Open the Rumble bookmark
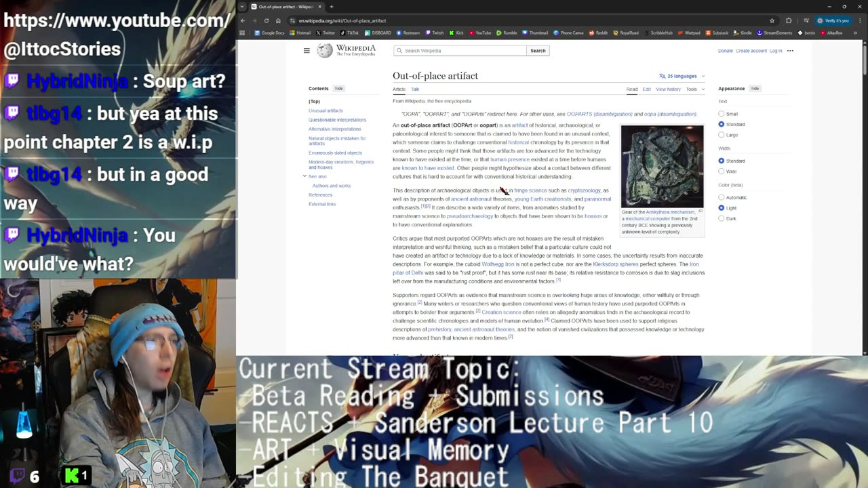This screenshot has height=488, width=868. tap(507, 33)
